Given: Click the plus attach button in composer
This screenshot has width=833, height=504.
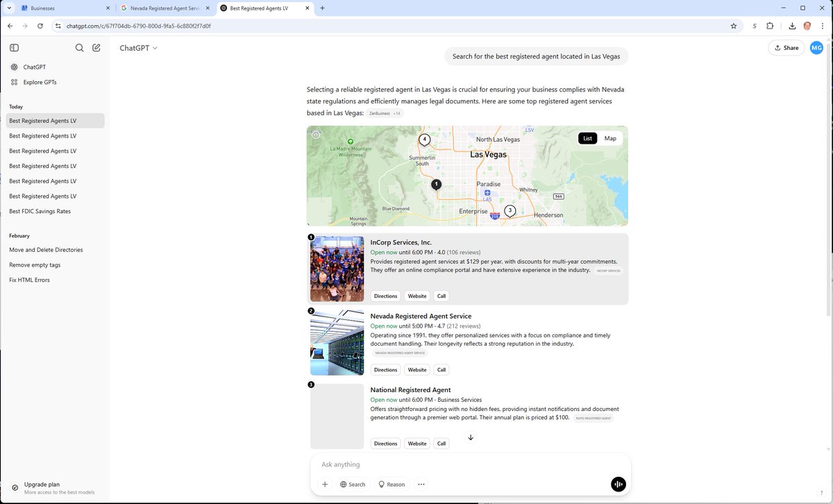Looking at the screenshot, I should [325, 485].
